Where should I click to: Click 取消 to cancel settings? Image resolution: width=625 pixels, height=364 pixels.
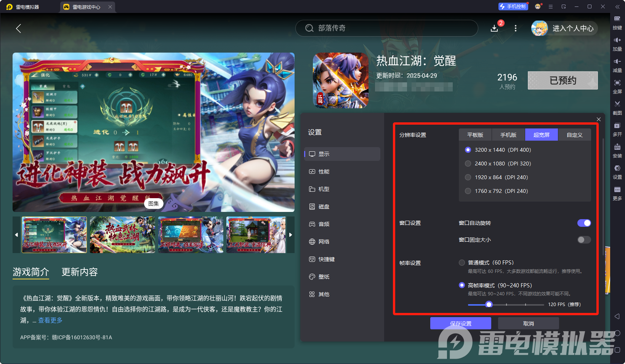pyautogui.click(x=529, y=323)
